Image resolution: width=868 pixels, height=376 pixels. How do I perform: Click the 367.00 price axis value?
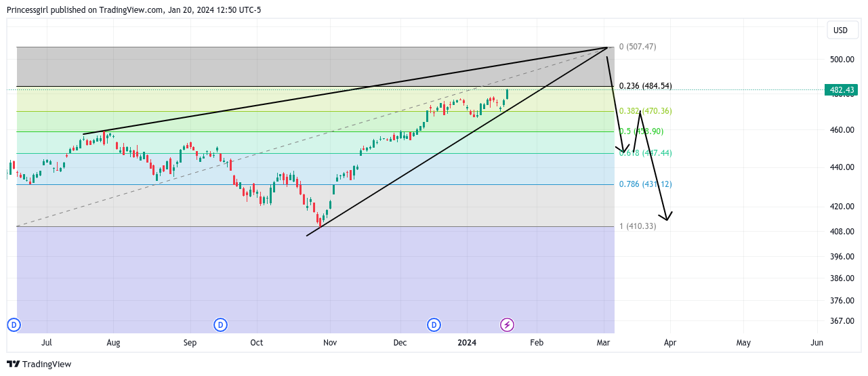pyautogui.click(x=841, y=321)
